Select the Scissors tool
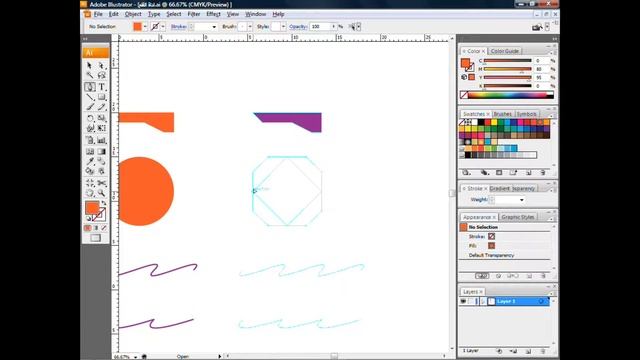Screen dimensions: 640x360 tap(102, 183)
